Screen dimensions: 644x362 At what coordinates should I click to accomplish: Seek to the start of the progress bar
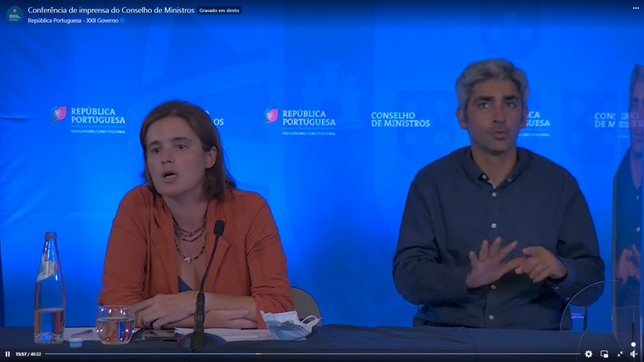tap(47, 354)
